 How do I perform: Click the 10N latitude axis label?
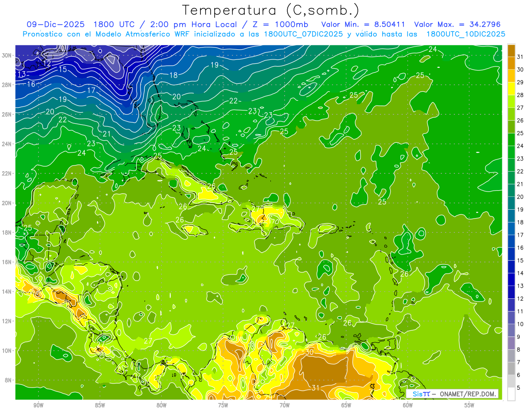(8, 350)
